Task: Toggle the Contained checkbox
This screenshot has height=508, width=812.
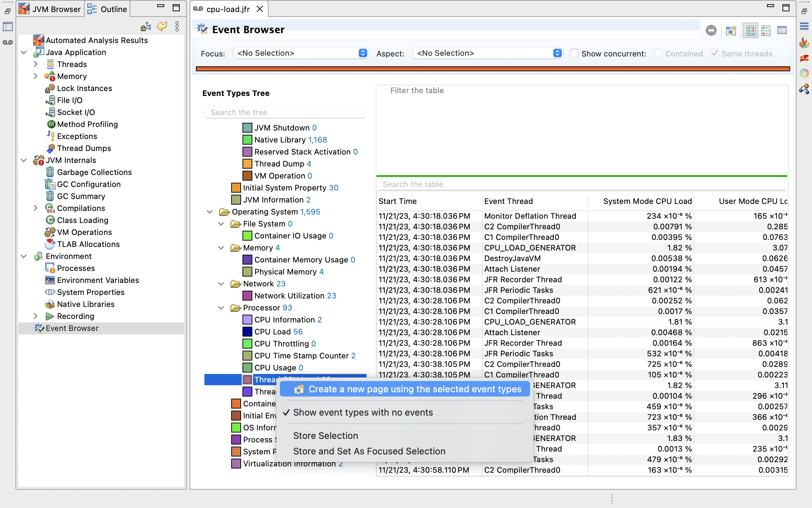Action: 658,53
